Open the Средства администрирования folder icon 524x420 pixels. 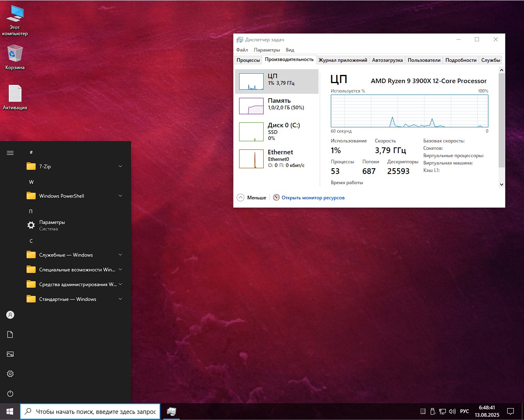tap(31, 284)
